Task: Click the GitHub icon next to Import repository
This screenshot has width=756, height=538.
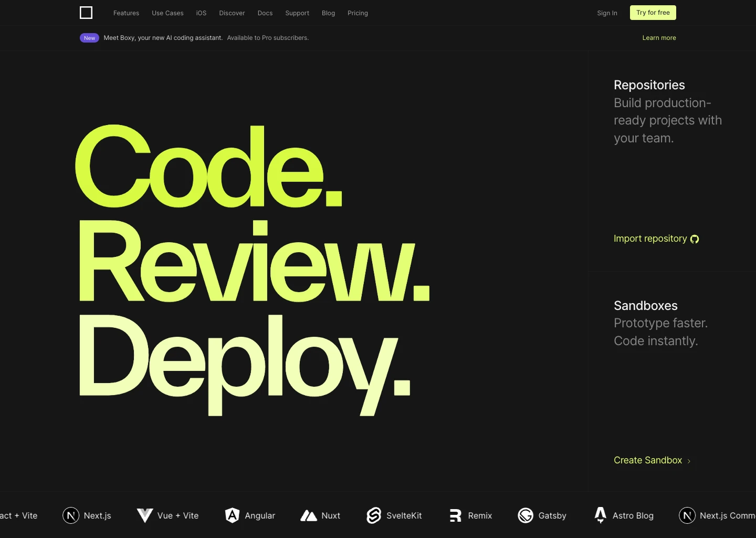Action: click(x=695, y=239)
